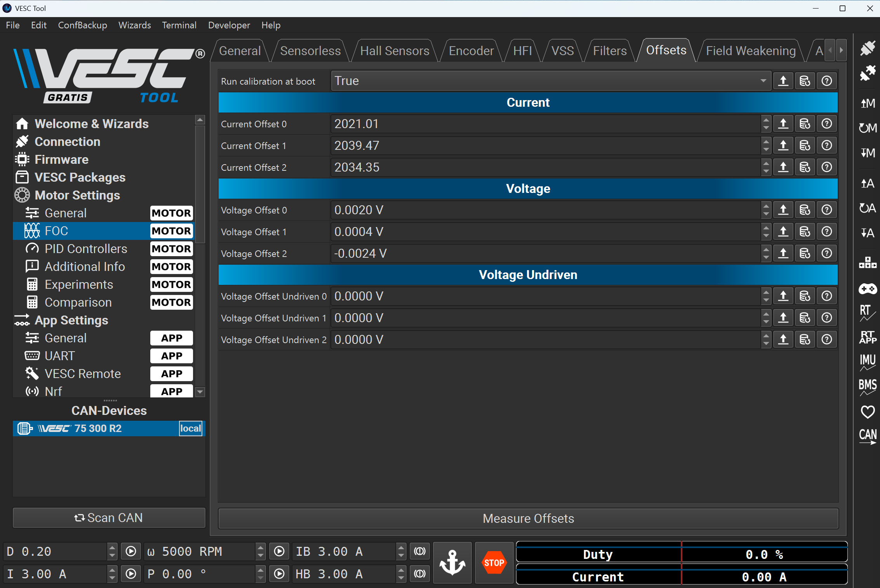Read default for Voltage Offset 1
The height and width of the screenshot is (588, 880).
(805, 232)
